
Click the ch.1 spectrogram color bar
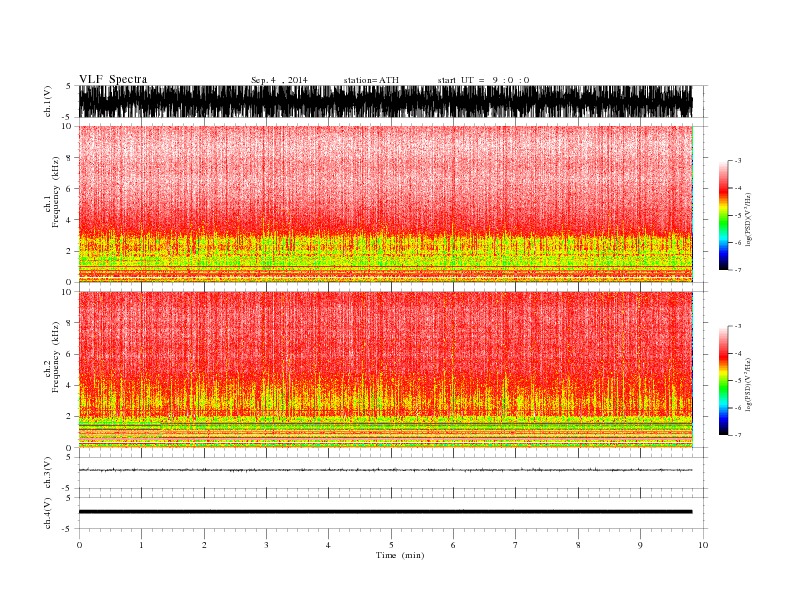point(724,215)
